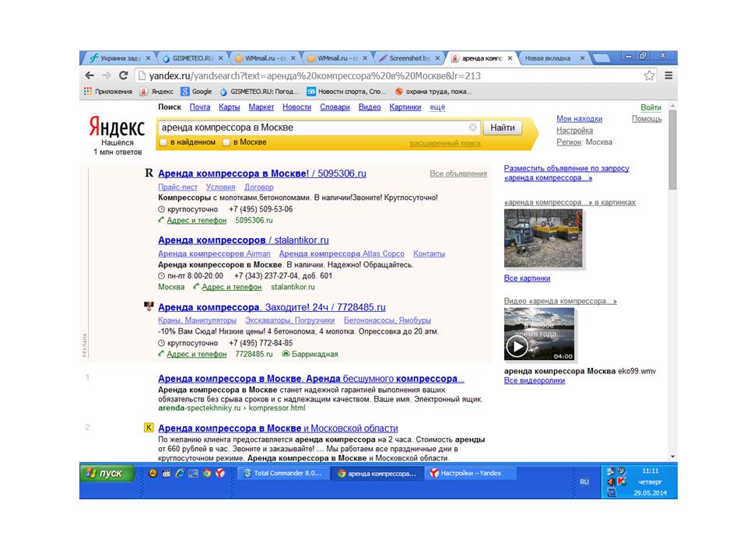Open the Приложения apps bookmark icon
The height and width of the screenshot is (560, 747).
point(108,92)
